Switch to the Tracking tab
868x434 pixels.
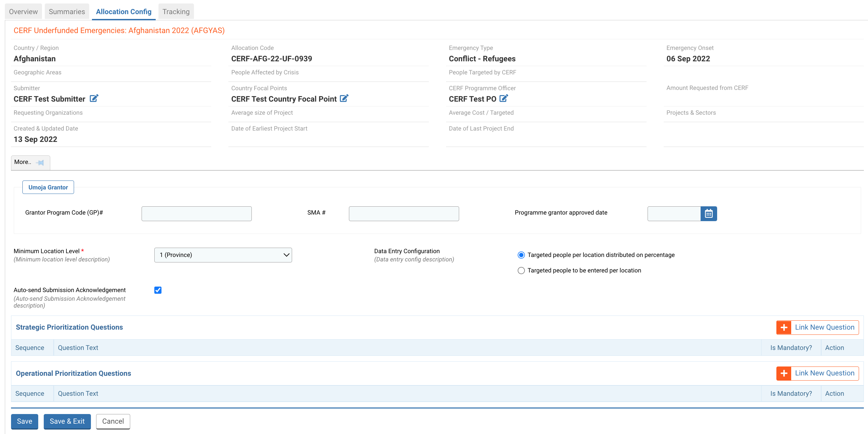tap(175, 11)
